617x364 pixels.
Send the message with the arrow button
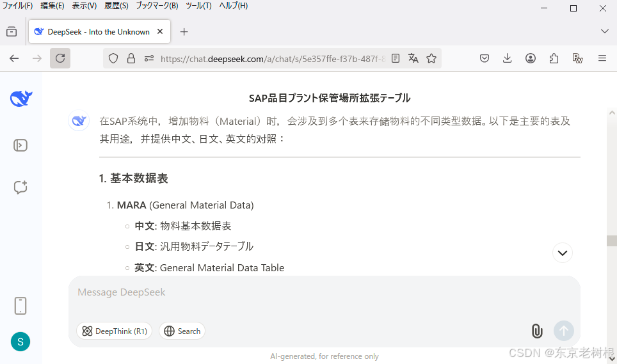point(564,331)
